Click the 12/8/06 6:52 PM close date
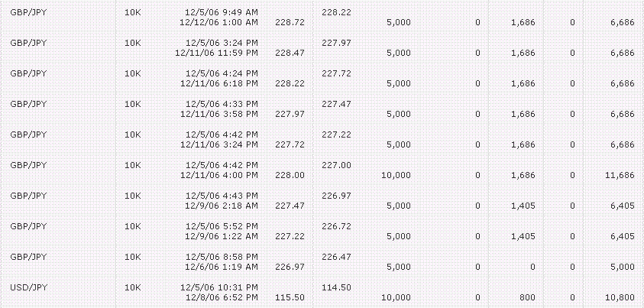This screenshot has width=644, height=308. point(222,297)
